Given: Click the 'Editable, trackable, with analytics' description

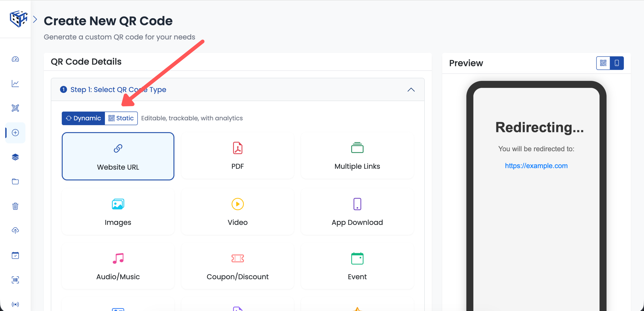Looking at the screenshot, I should coord(192,118).
